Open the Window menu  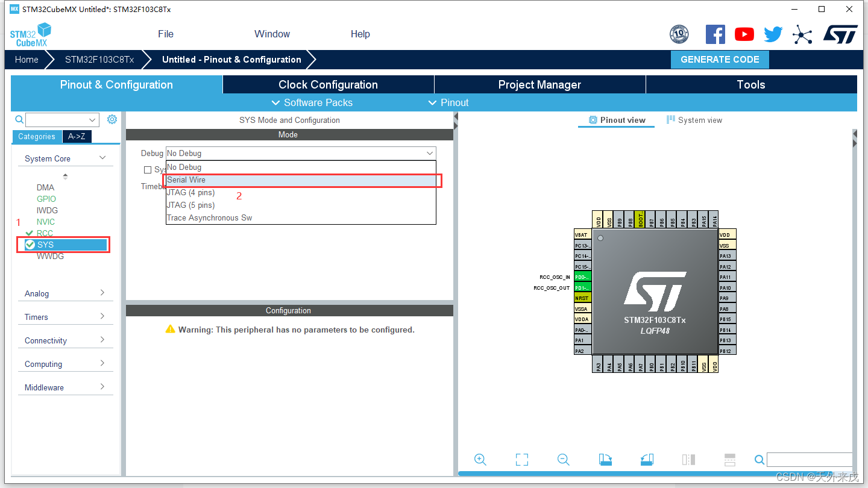tap(272, 34)
